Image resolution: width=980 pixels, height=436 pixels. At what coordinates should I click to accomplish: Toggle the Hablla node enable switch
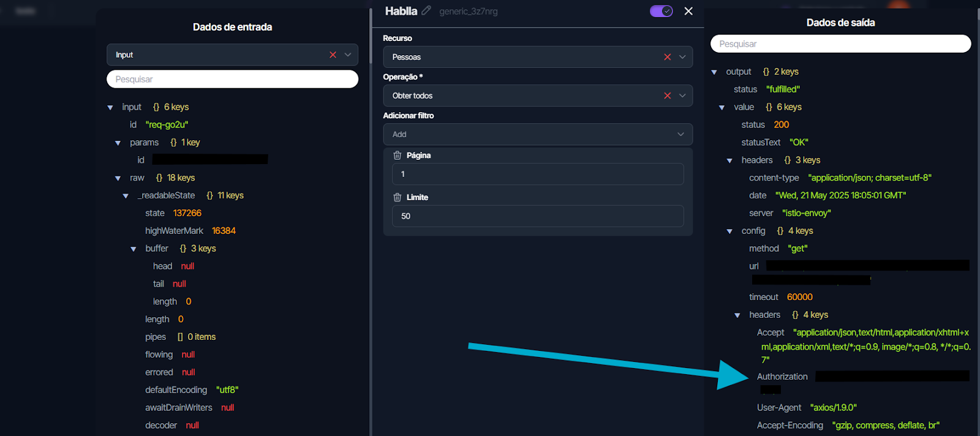(661, 11)
